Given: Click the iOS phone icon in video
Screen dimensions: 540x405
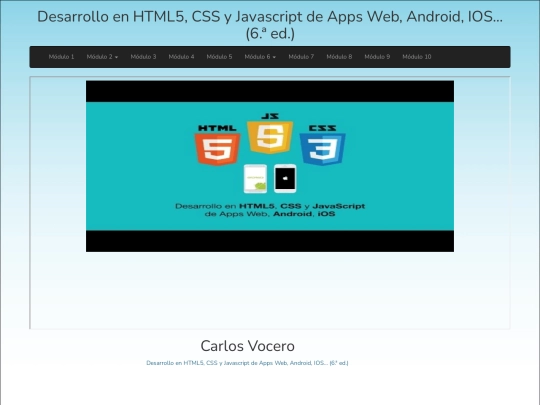Looking at the screenshot, I should click(285, 179).
